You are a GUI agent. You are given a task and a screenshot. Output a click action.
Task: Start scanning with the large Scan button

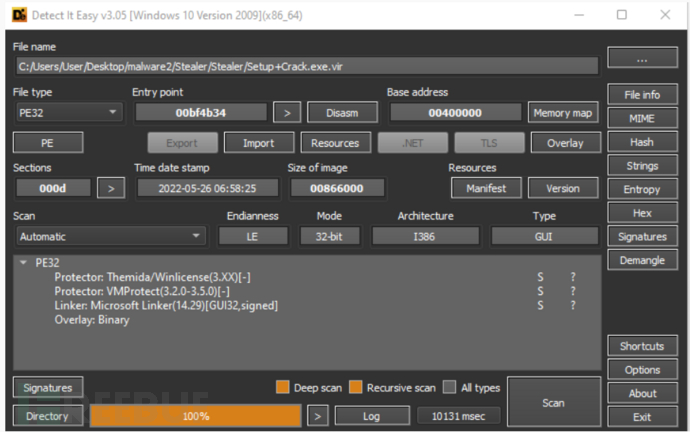[554, 403]
